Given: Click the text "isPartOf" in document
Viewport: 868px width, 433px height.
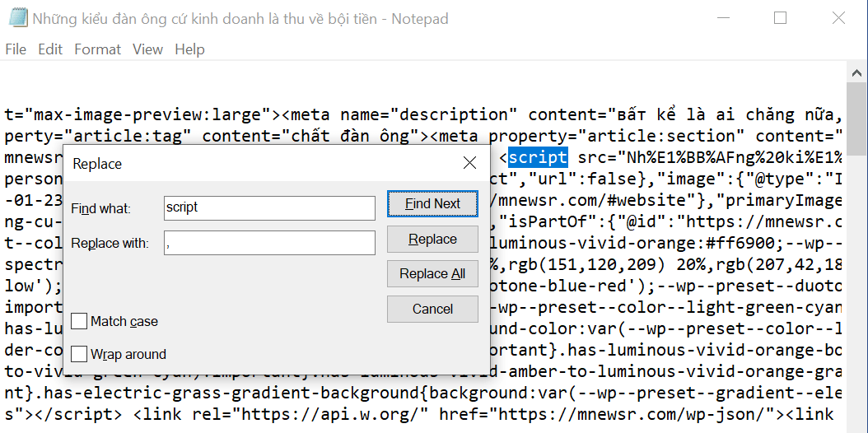Looking at the screenshot, I should coord(548,221).
